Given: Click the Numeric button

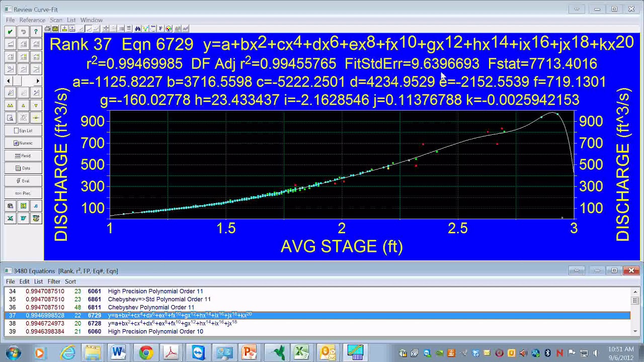Looking at the screenshot, I should (23, 143).
